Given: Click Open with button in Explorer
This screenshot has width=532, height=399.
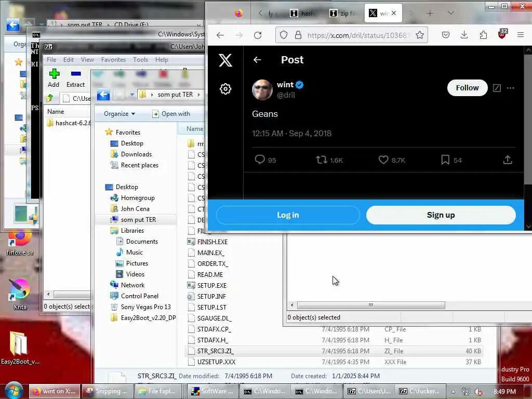Looking at the screenshot, I should (x=171, y=114).
